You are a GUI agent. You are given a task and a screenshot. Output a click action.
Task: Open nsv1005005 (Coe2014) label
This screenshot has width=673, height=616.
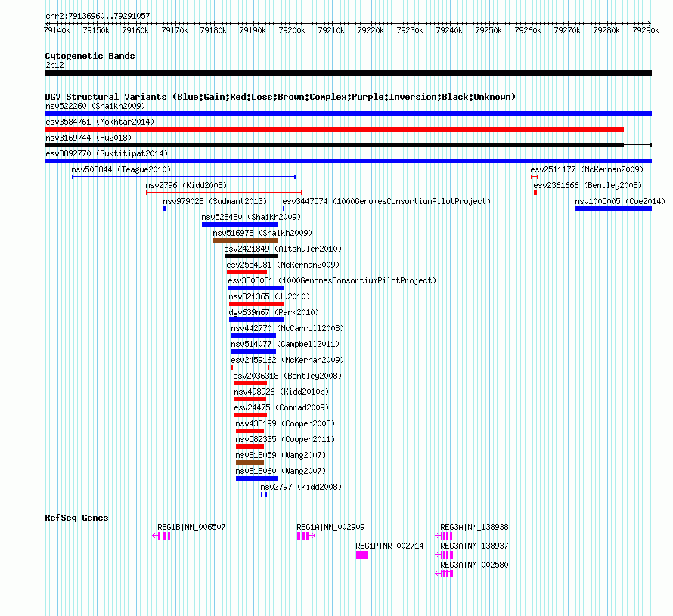(x=620, y=201)
